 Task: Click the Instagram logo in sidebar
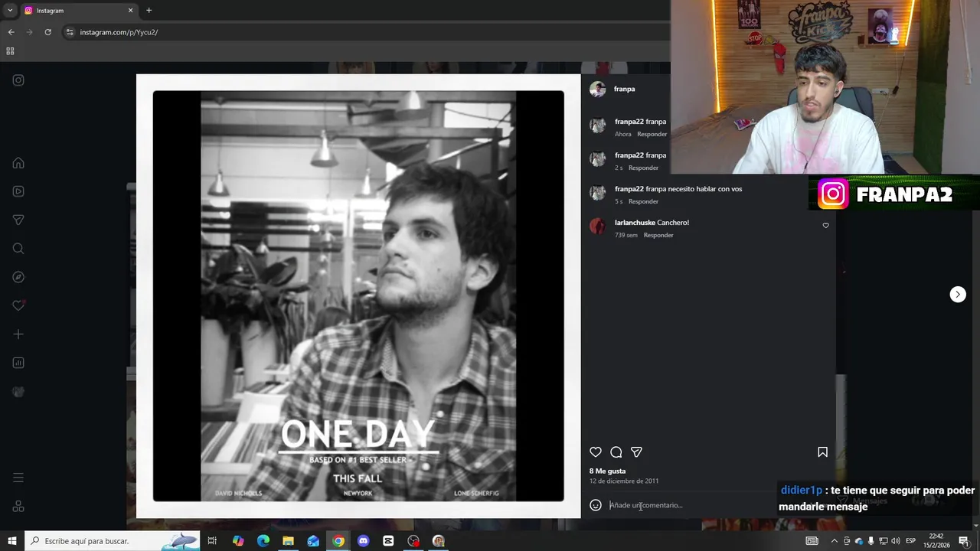coord(18,80)
